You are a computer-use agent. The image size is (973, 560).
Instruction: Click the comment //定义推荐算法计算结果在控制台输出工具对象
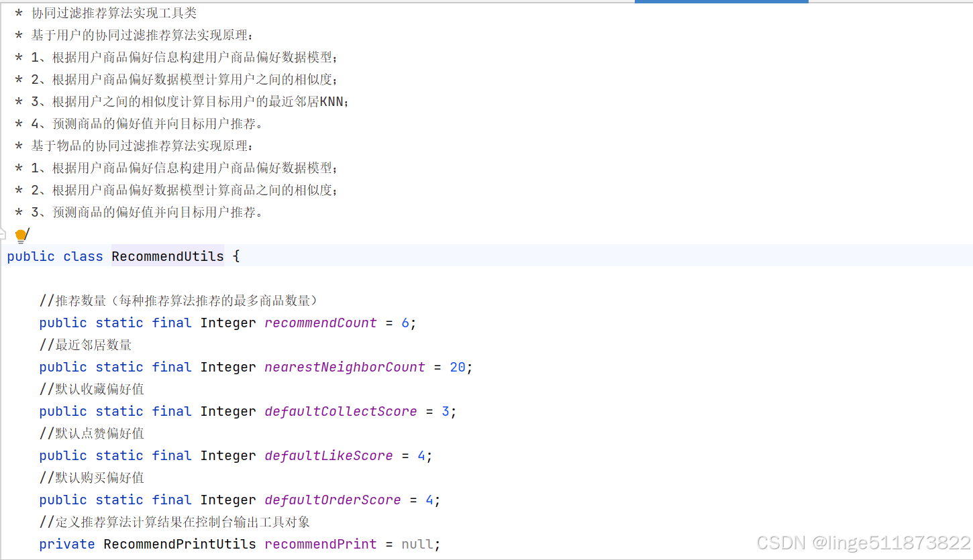click(174, 522)
